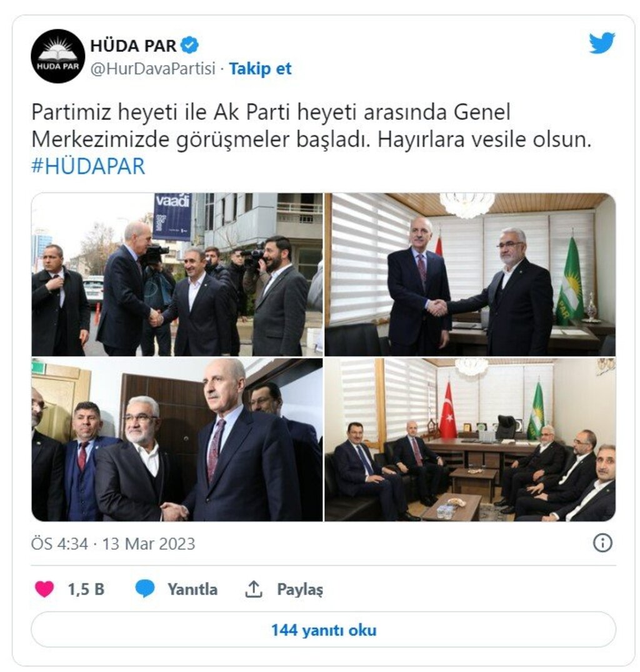
Task: Click the 1,5 B like count
Action: coord(86,589)
